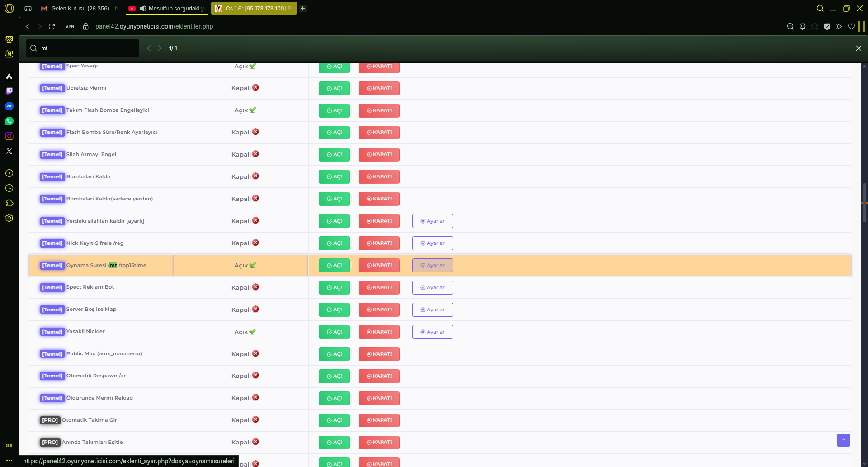Open the Twitch sidebar icon
The height and width of the screenshot is (467, 868).
(x=9, y=91)
